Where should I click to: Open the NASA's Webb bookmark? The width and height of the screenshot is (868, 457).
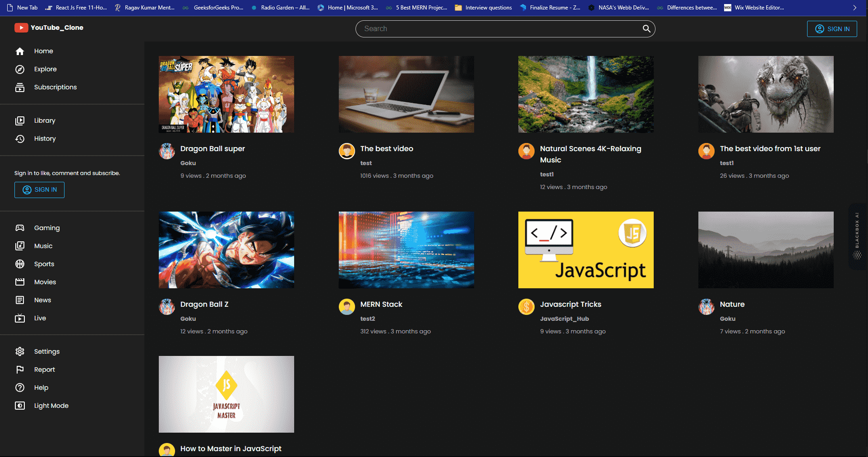pos(619,8)
